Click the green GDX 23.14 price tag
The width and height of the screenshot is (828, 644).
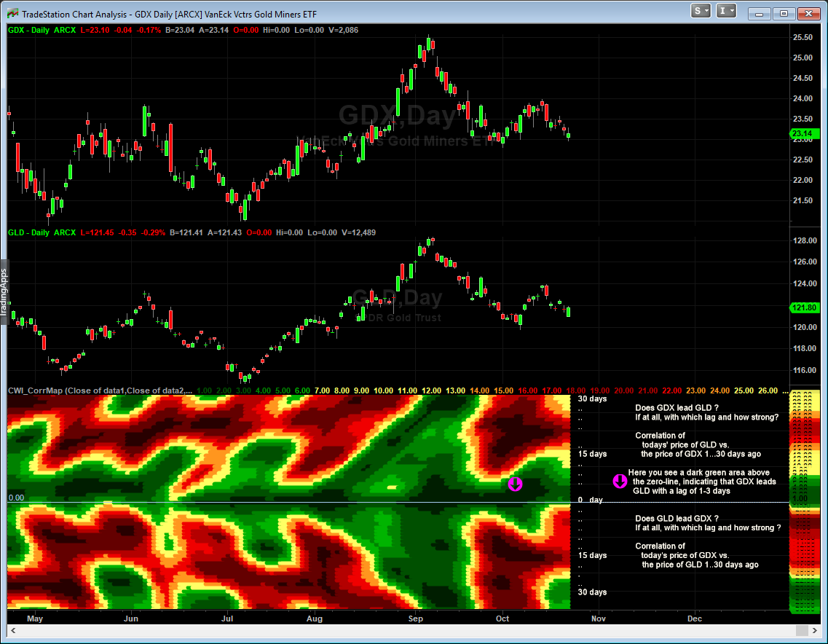803,133
